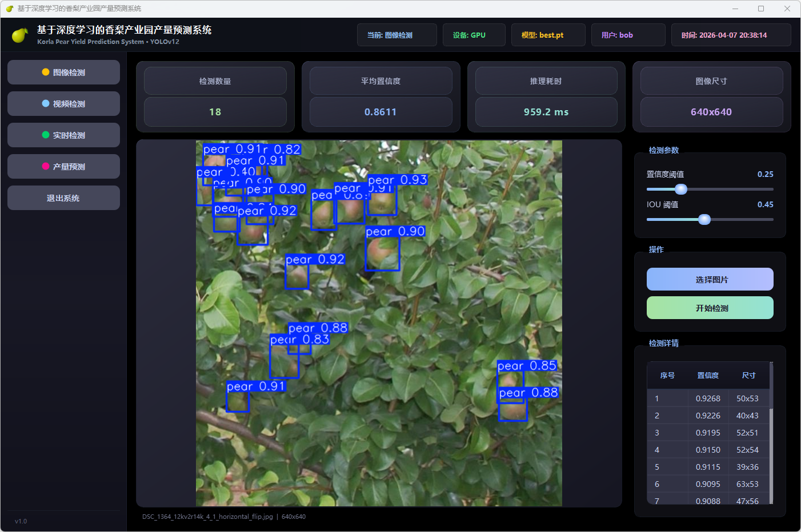801x532 pixels.
Task: Click the pink dot beside 产量预测
Action: [46, 167]
